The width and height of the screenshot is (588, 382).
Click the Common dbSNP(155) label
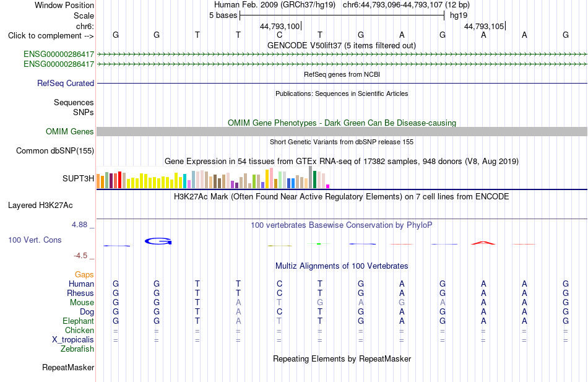(54, 151)
